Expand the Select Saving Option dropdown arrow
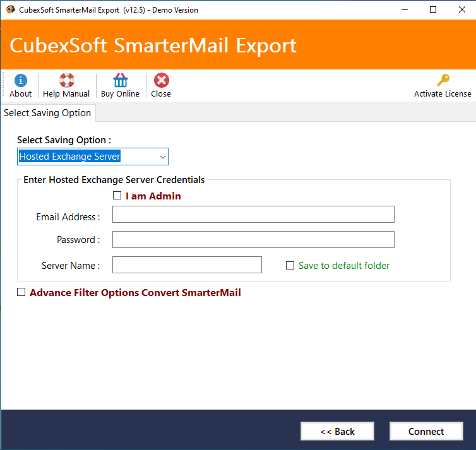The height and width of the screenshot is (450, 476). point(163,157)
